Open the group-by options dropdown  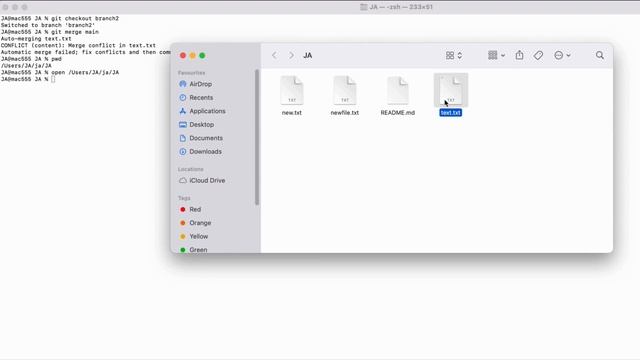point(496,55)
